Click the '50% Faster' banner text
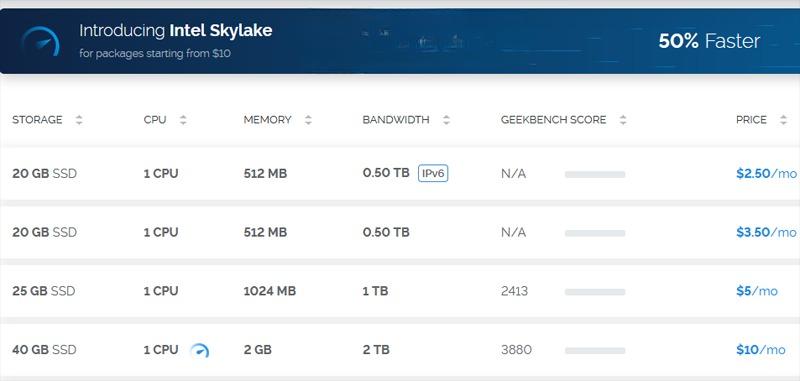The width and height of the screenshot is (800, 381). 709,41
